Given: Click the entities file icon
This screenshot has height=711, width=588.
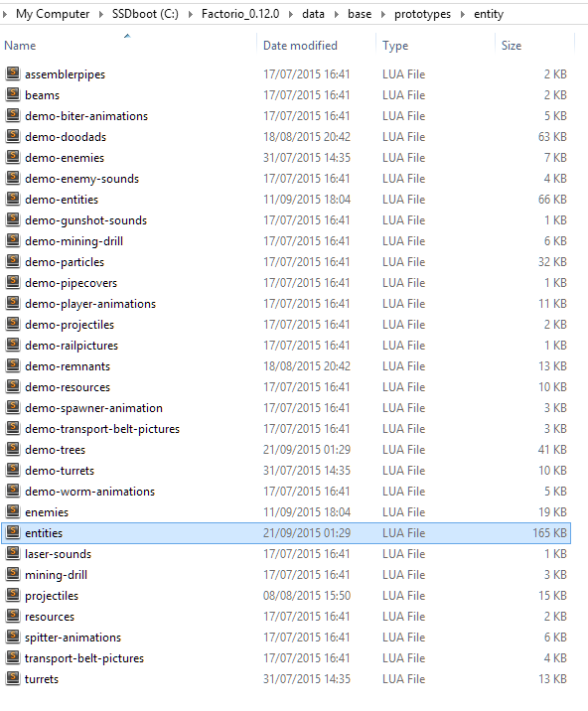Looking at the screenshot, I should coord(13,532).
